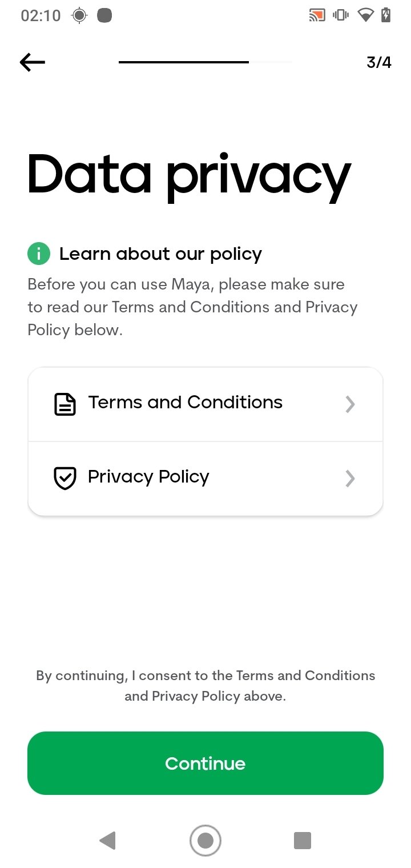Click the green info icon
Image resolution: width=411 pixels, height=868 pixels.
[39, 254]
